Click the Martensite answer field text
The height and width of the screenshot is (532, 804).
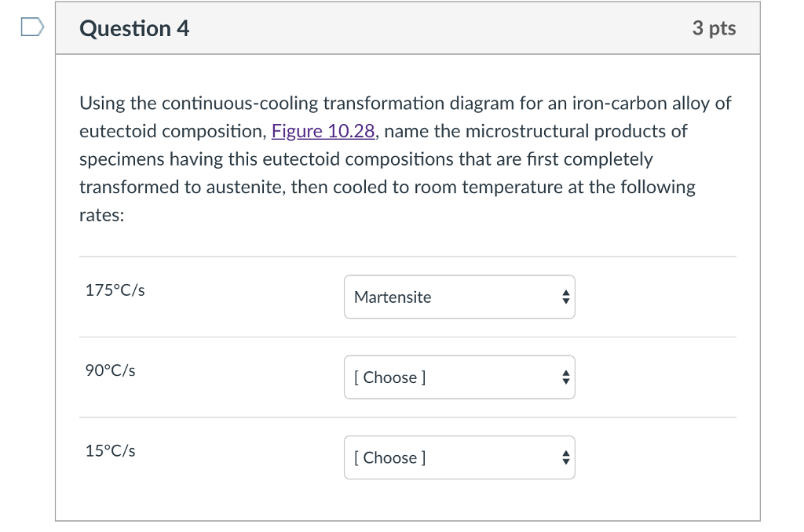[393, 297]
